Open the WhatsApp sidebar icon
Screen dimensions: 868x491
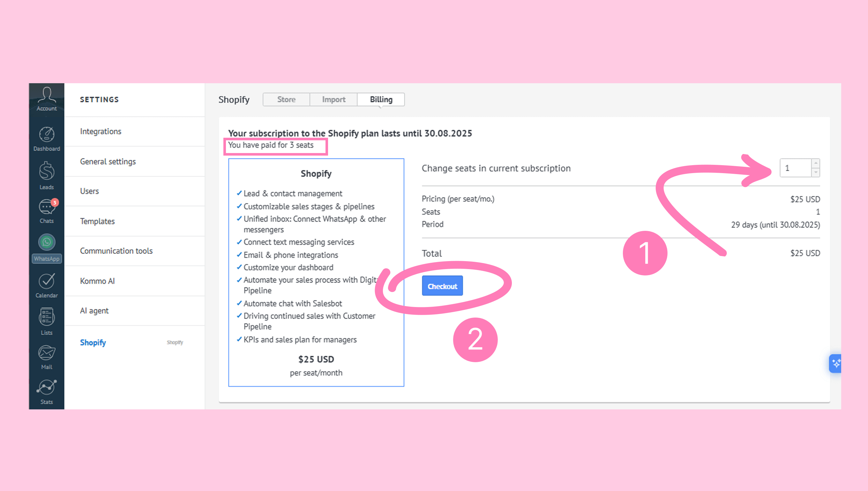click(47, 248)
